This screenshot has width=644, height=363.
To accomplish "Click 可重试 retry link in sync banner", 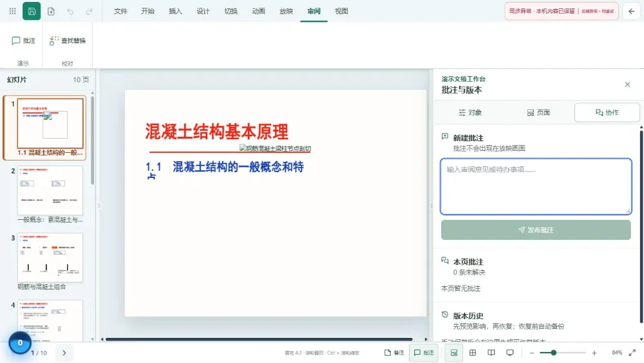I will 608,11.
